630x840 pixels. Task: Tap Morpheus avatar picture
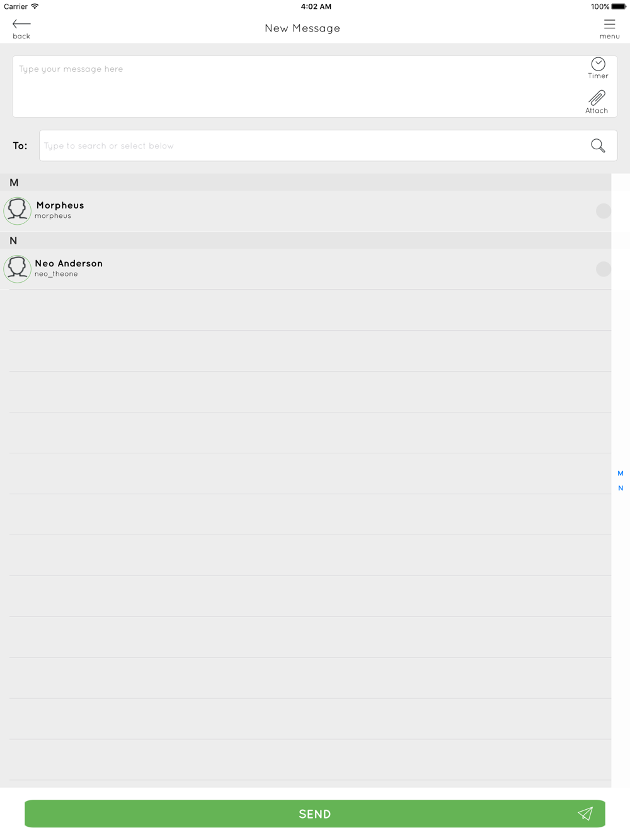[x=17, y=211]
